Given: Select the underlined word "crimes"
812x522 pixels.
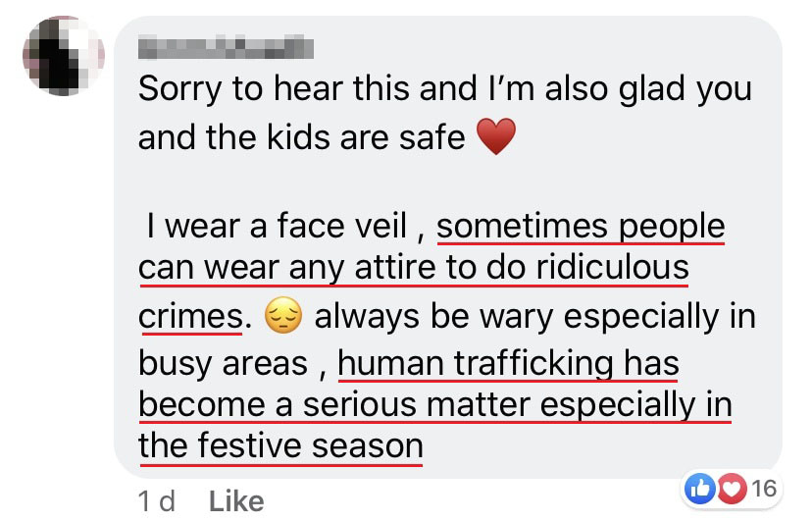Looking at the screenshot, I should [x=190, y=317].
